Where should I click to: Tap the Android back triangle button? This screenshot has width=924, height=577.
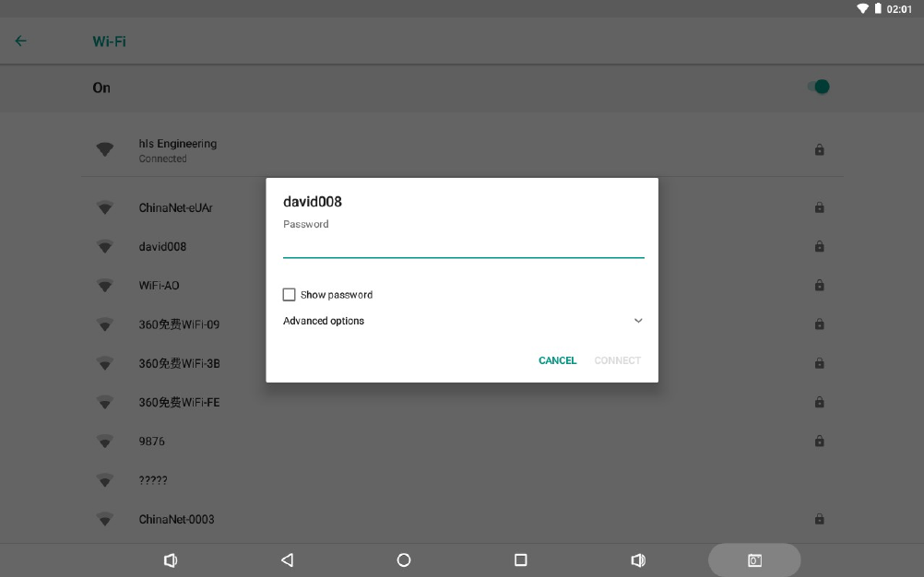[x=287, y=559]
